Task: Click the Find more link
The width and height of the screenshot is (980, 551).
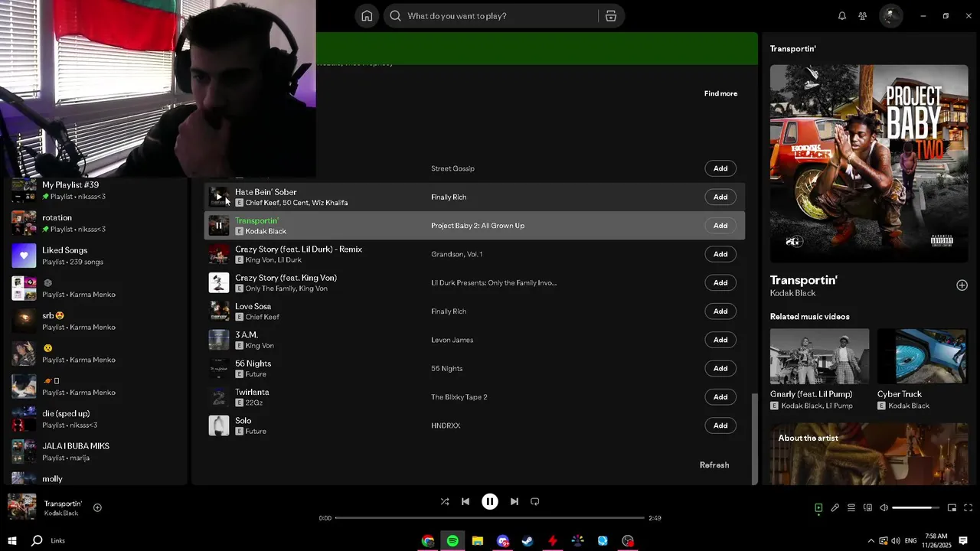Action: tap(720, 93)
